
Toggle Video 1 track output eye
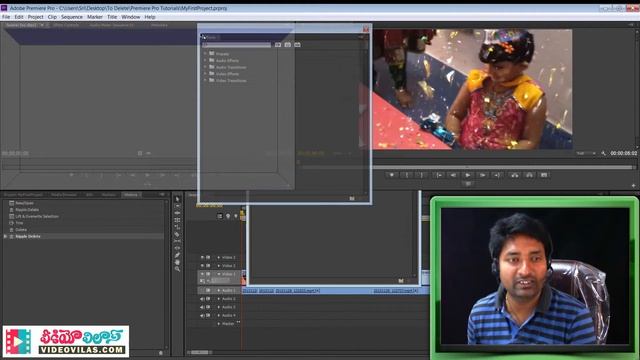[202, 274]
